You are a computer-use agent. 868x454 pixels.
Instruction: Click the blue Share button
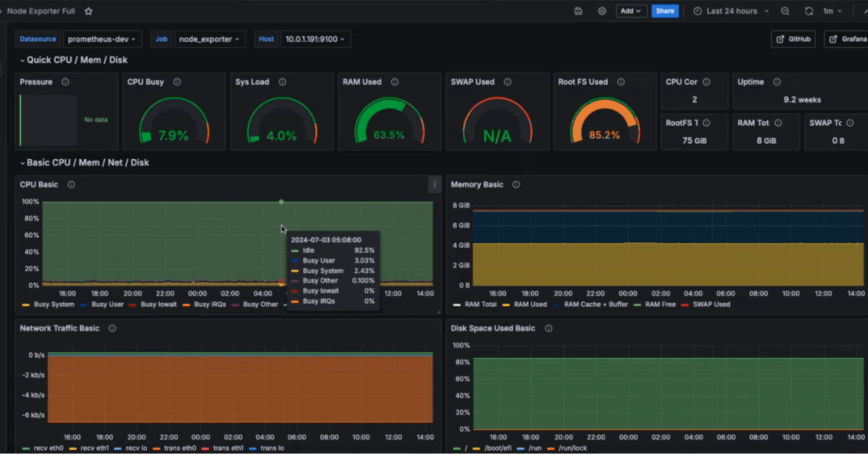665,11
